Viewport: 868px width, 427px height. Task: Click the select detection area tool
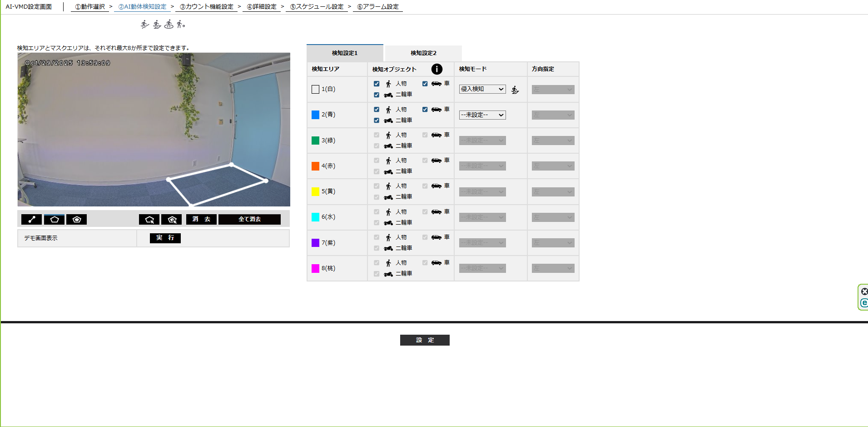click(149, 220)
